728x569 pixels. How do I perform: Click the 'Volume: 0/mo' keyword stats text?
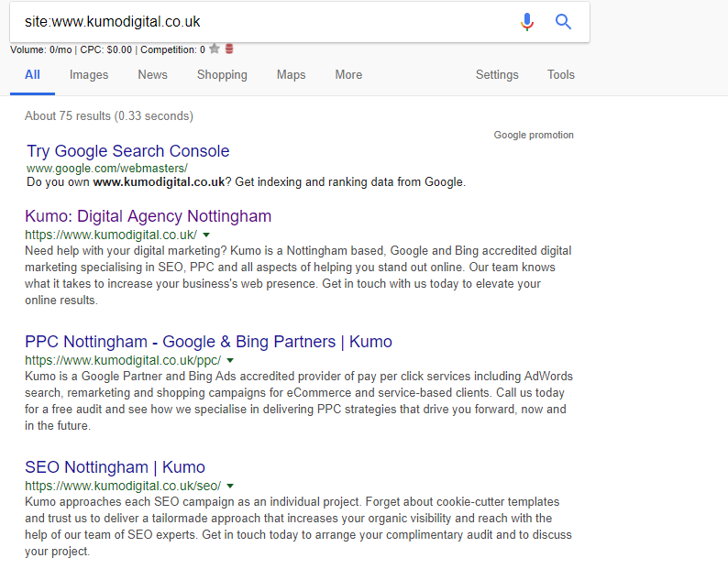click(x=41, y=49)
